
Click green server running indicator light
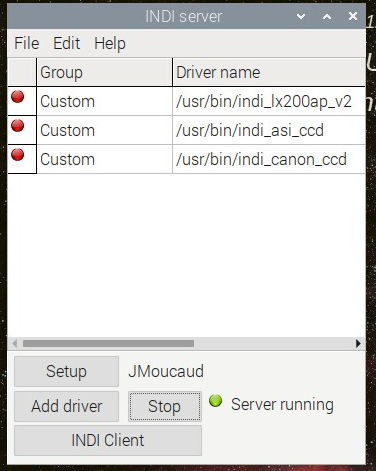click(x=215, y=400)
